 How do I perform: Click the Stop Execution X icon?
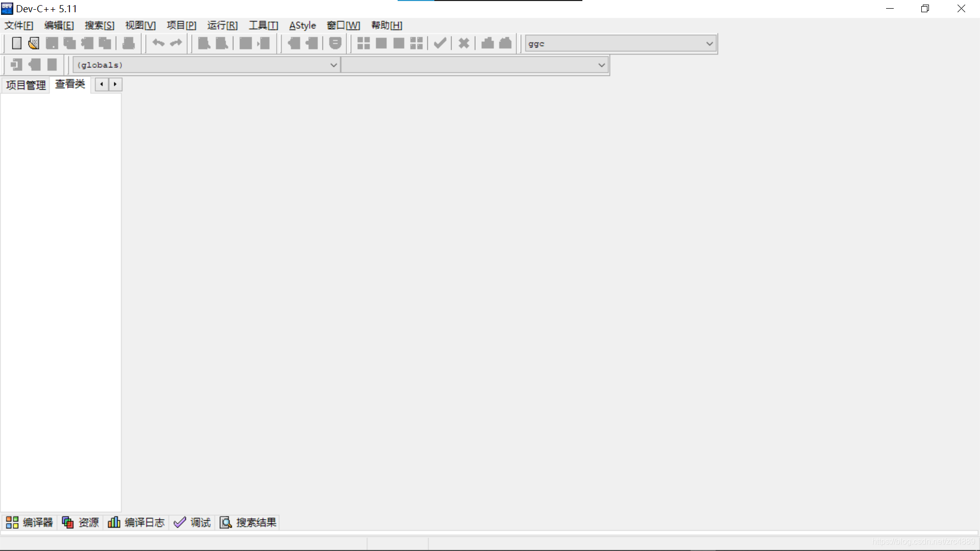point(464,43)
